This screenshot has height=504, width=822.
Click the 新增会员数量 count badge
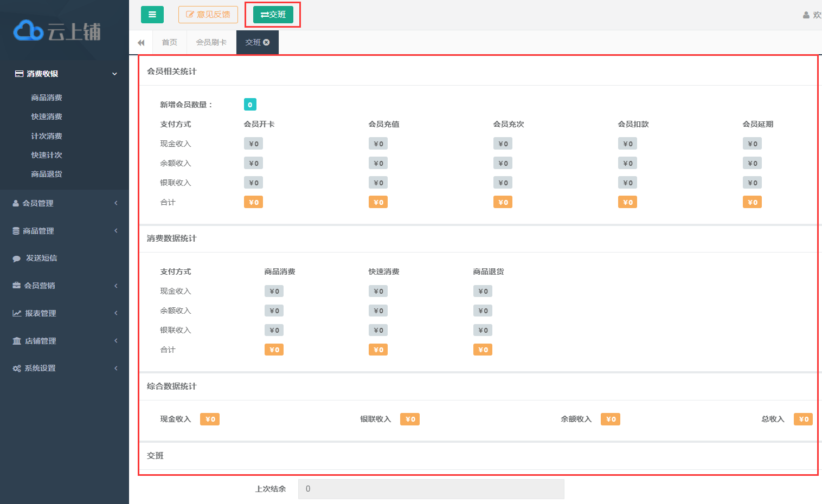250,105
